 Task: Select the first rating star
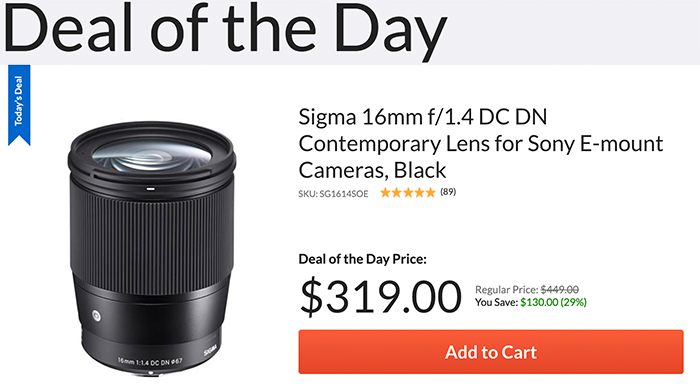(385, 192)
